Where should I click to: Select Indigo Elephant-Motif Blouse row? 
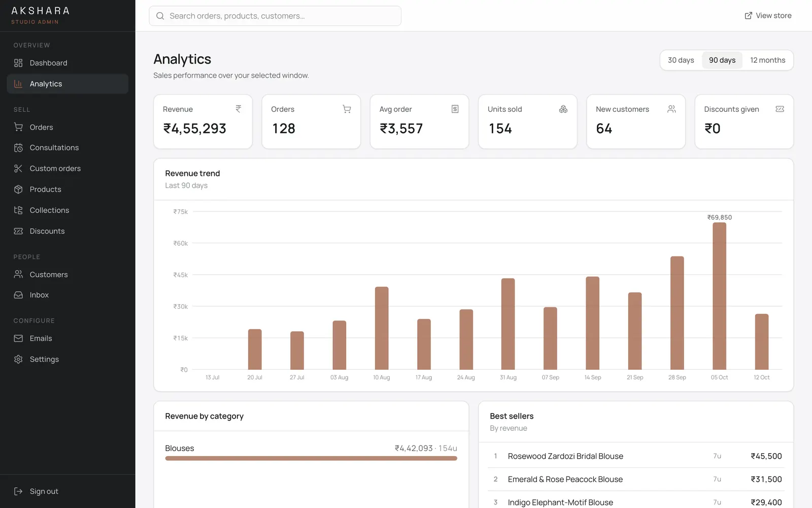pyautogui.click(x=636, y=502)
